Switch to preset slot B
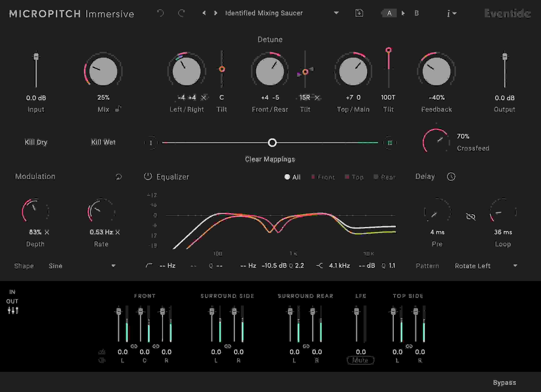This screenshot has width=541, height=392. tap(417, 14)
